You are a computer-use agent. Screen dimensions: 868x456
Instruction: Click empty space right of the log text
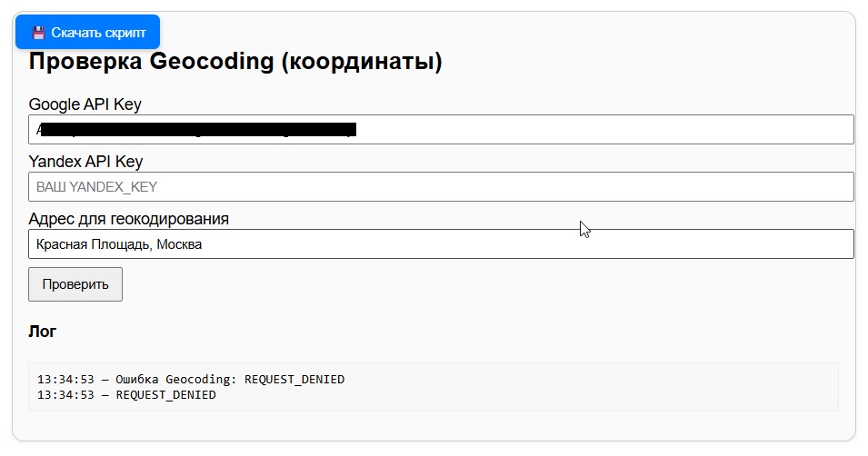(x=591, y=387)
